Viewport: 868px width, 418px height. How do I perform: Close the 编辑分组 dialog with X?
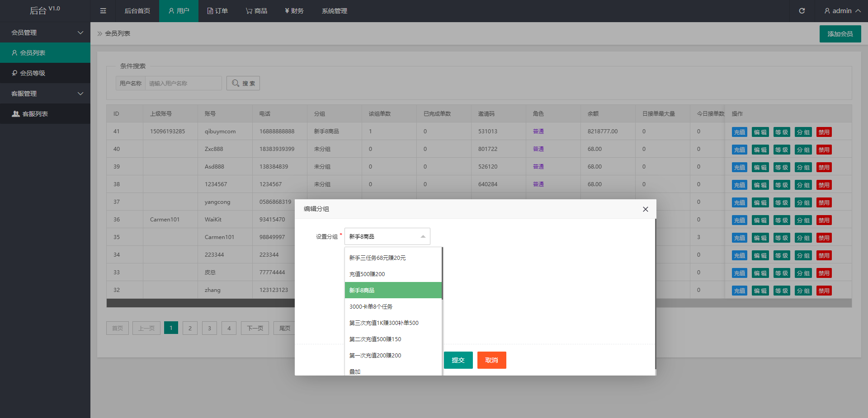[x=645, y=209]
